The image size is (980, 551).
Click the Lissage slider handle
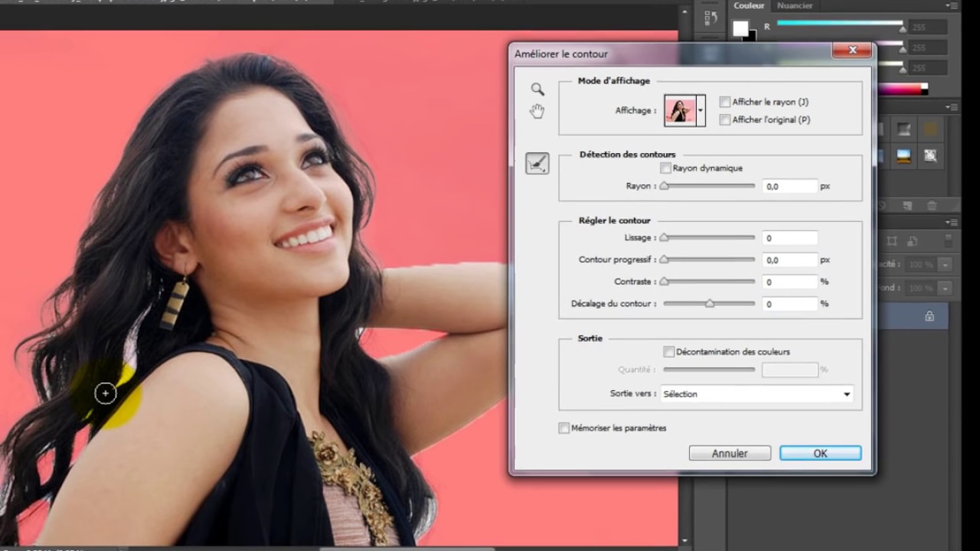[x=664, y=238]
